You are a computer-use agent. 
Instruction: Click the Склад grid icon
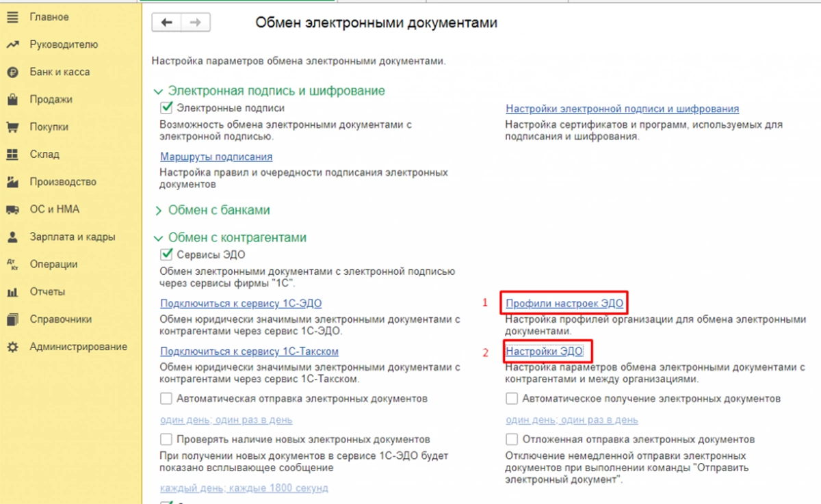pyautogui.click(x=12, y=155)
